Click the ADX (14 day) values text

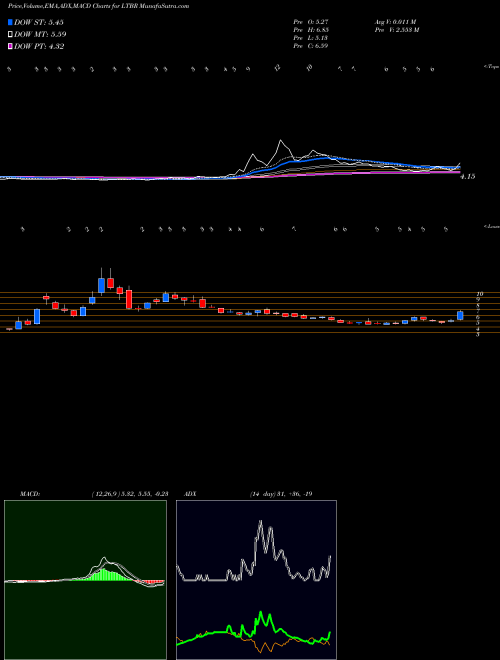pyautogui.click(x=280, y=494)
